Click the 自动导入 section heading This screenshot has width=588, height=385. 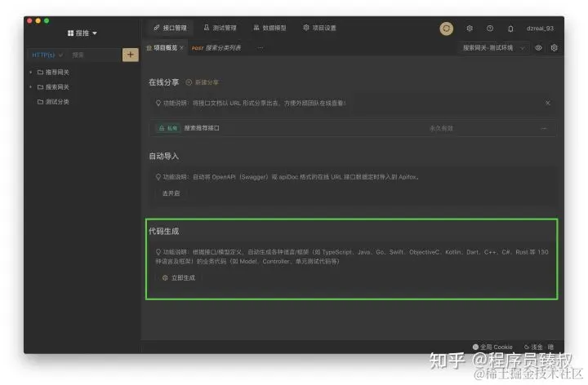[163, 156]
